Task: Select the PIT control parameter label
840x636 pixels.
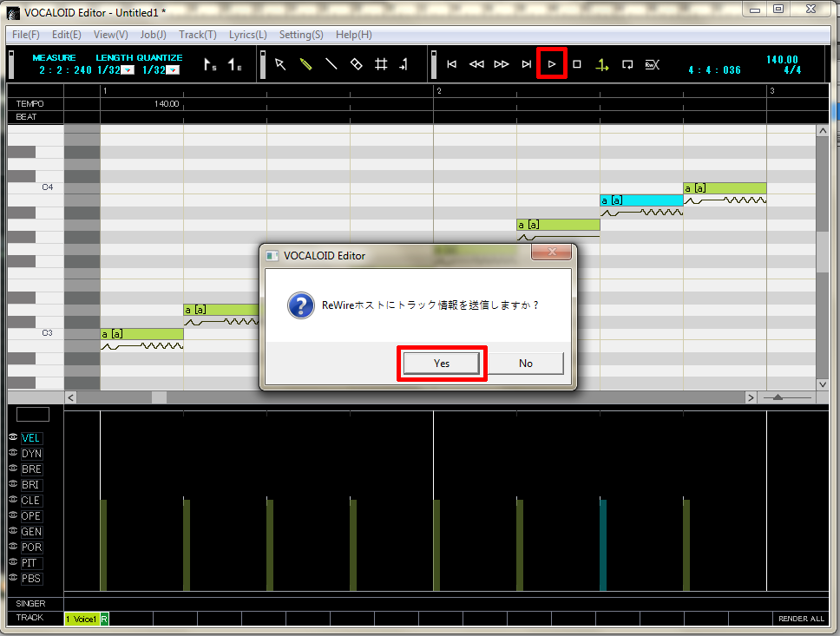Action: click(x=31, y=562)
